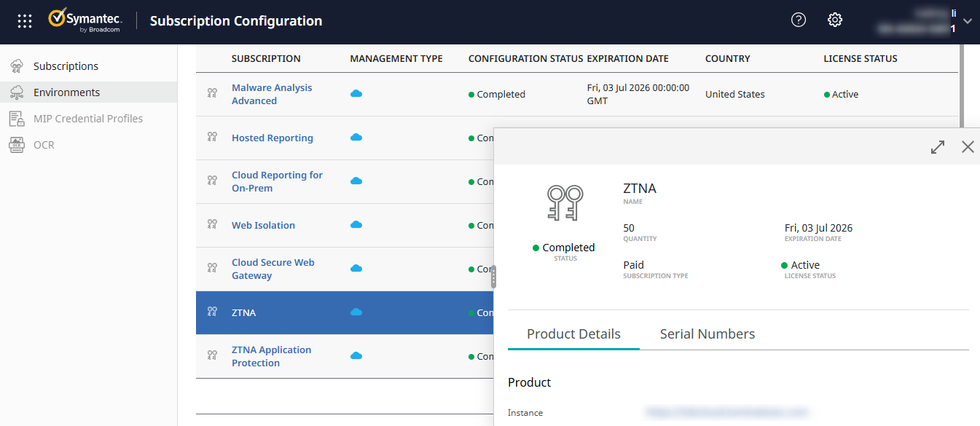Click keys icon in Malware Analysis row
The height and width of the screenshot is (426, 980).
212,93
